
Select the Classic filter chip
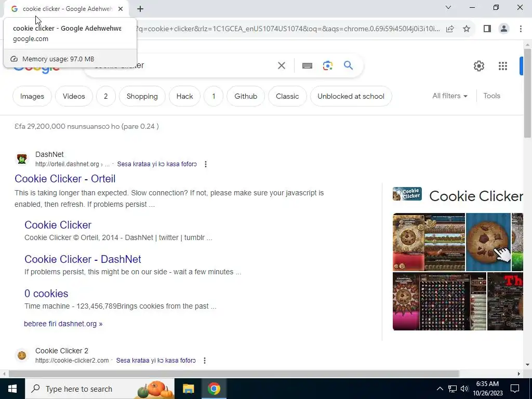click(287, 96)
